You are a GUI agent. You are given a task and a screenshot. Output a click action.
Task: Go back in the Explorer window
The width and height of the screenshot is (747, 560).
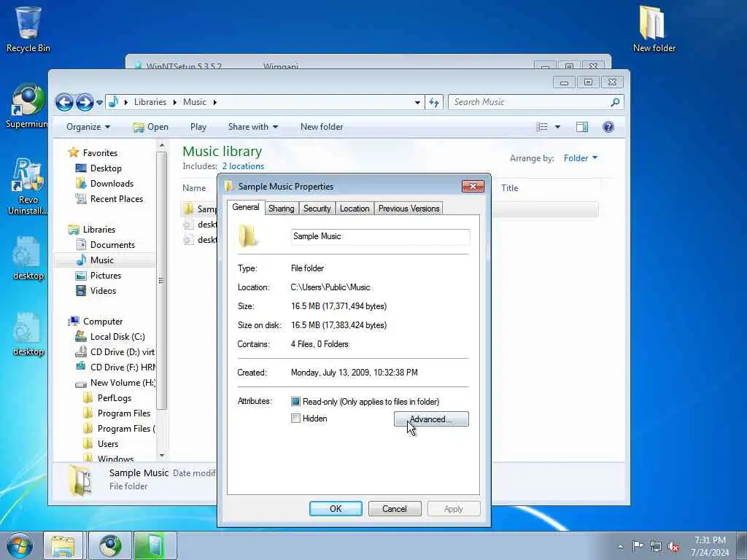64,102
